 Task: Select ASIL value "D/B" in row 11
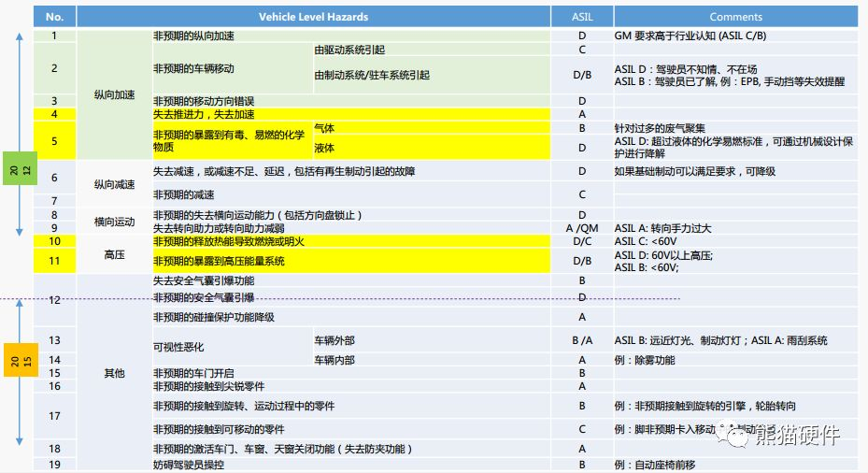(582, 261)
